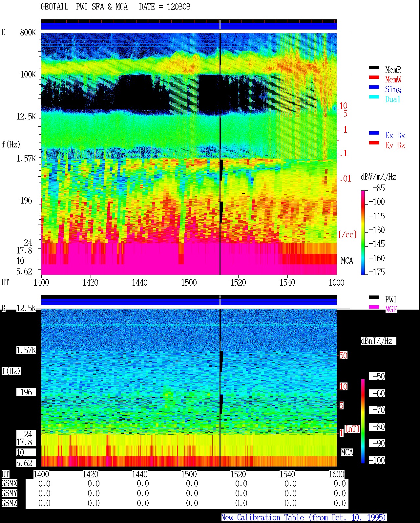Viewport: 420px width, 523px height.
Task: Click the -85 color scale value
Action: (379, 188)
